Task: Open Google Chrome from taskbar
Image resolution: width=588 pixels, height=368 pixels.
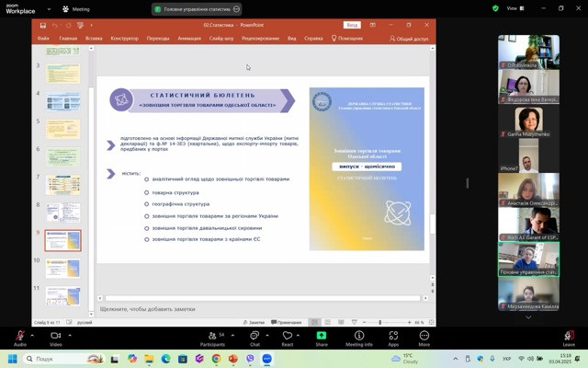Action: [216, 359]
